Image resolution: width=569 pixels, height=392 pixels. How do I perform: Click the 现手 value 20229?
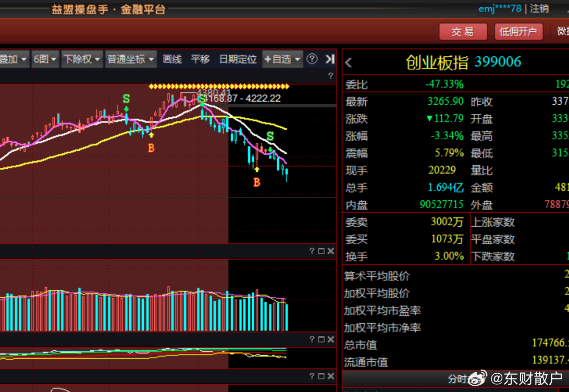pos(442,170)
